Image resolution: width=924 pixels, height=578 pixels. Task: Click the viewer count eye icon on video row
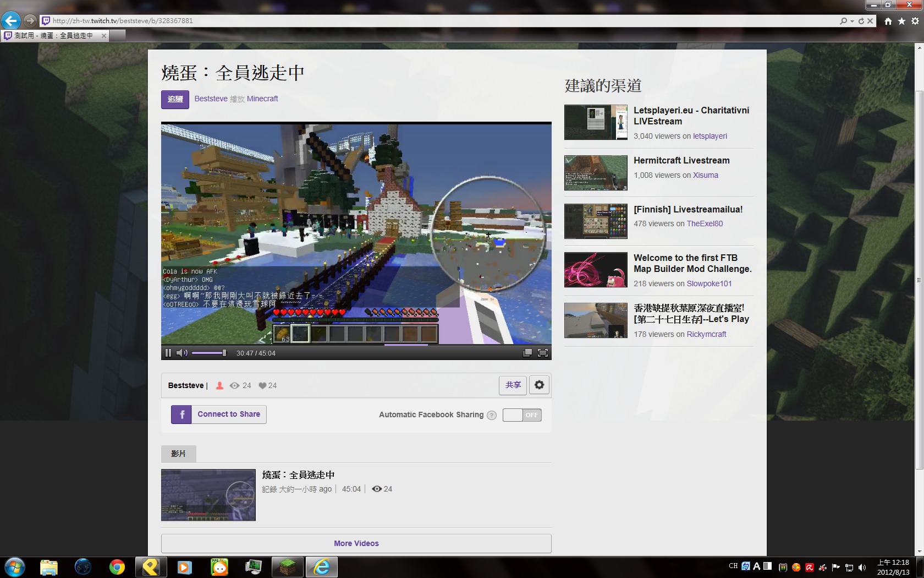377,489
